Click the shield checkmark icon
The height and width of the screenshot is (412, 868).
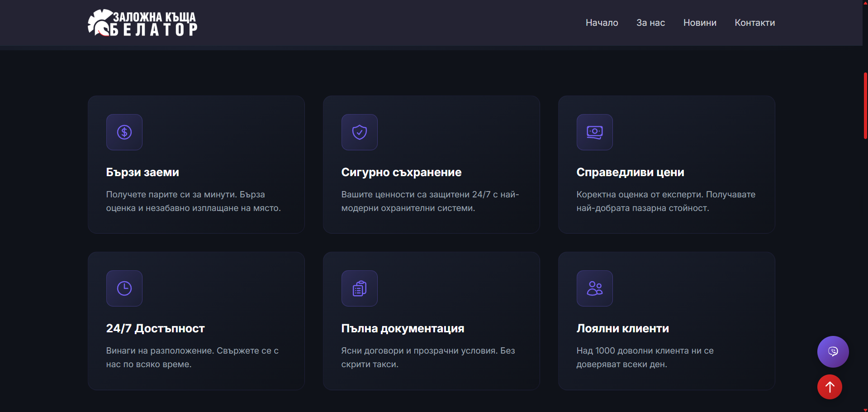(360, 132)
